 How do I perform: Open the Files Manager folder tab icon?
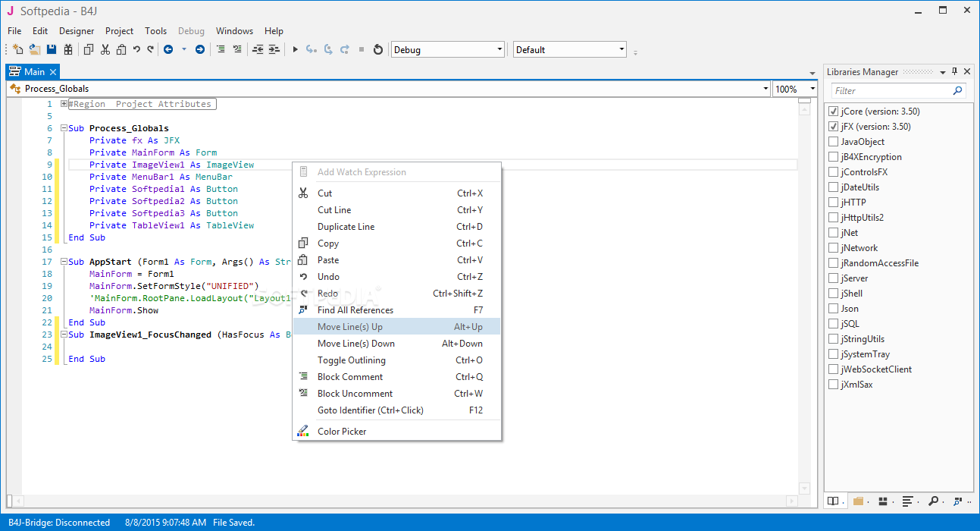click(858, 501)
